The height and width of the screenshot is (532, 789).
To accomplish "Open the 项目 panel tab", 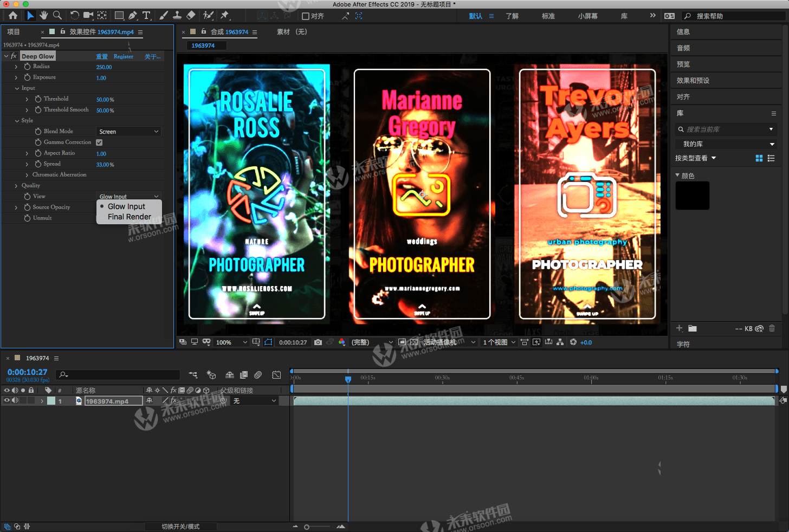I will pos(14,32).
